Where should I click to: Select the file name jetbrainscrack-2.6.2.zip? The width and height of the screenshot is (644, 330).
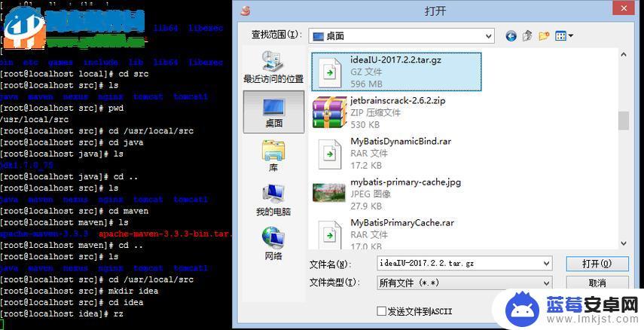398,101
